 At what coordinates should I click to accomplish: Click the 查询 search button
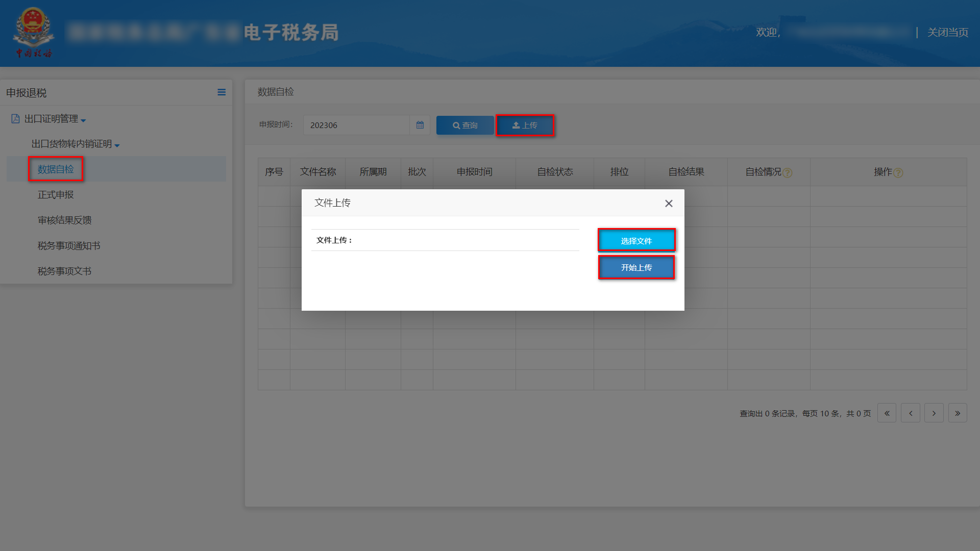pos(464,125)
